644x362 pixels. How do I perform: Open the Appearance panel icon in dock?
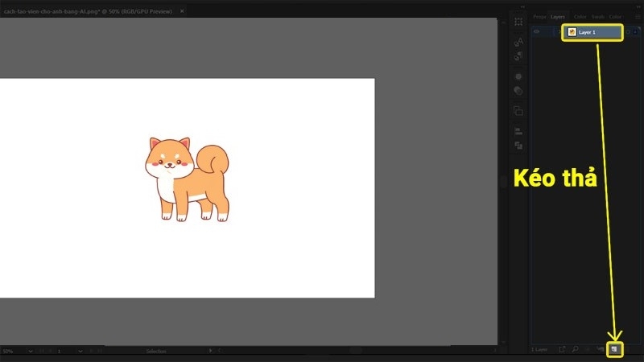point(518,76)
